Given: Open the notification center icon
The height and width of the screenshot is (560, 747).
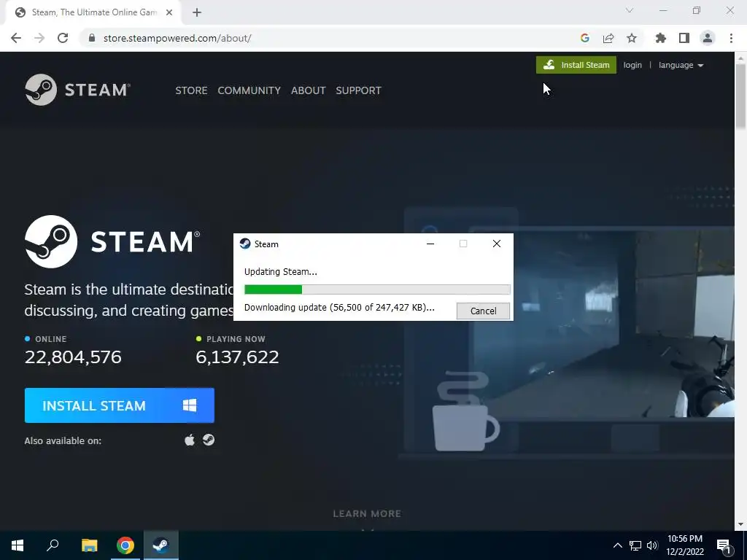Looking at the screenshot, I should [724, 545].
